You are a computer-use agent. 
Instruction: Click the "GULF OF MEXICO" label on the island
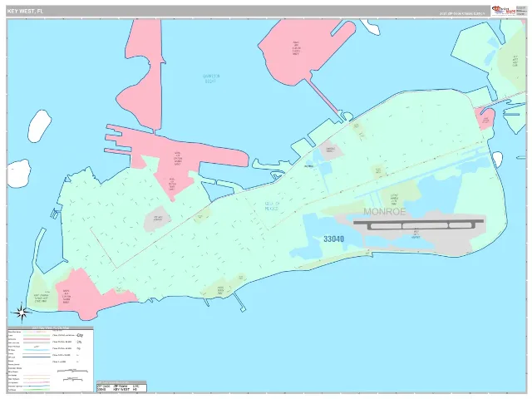[x=272, y=206]
